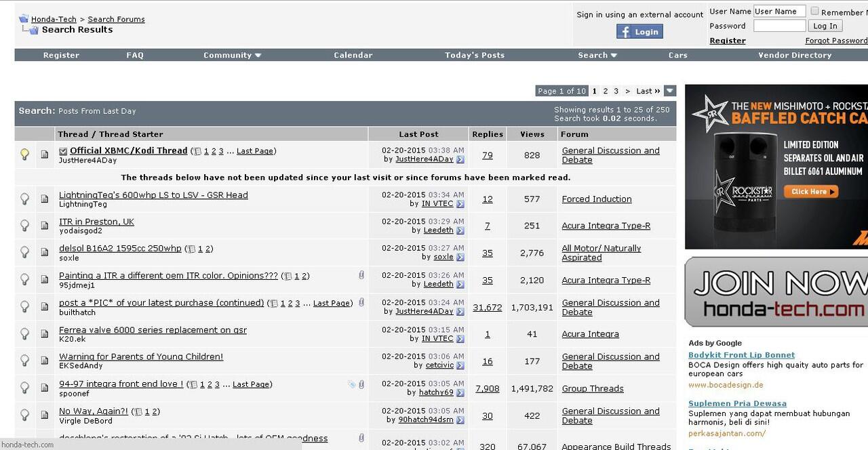Click the tag icon in 94-97 integra row

click(x=352, y=384)
